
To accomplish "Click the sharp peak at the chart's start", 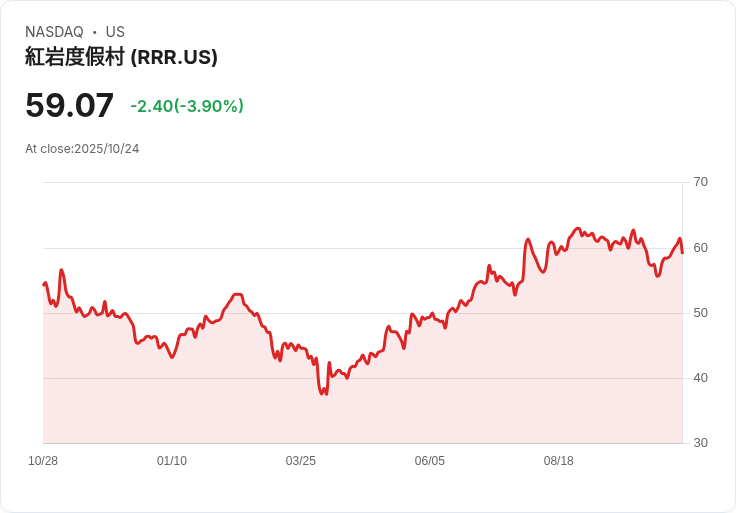I will [61, 270].
